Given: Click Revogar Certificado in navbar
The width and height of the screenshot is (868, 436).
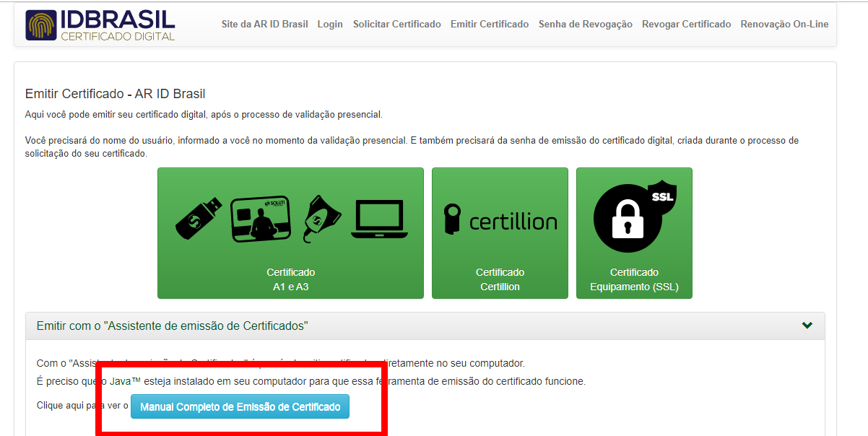Looking at the screenshot, I should click(x=686, y=24).
